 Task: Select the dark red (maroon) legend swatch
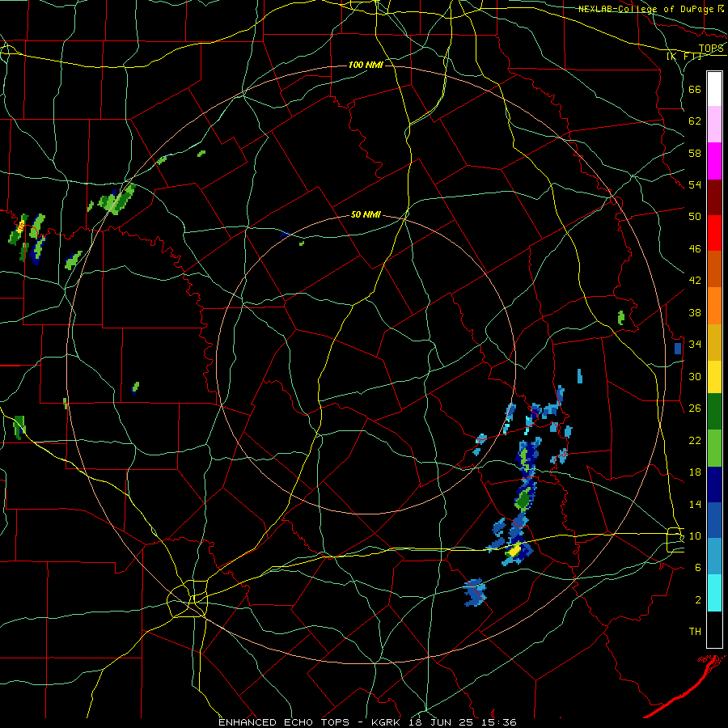click(714, 197)
